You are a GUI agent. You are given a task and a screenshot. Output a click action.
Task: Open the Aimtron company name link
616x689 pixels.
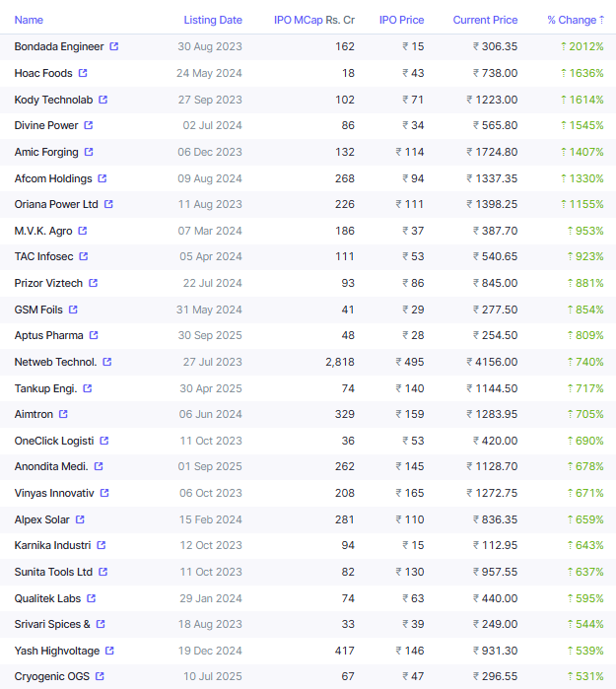(x=34, y=414)
